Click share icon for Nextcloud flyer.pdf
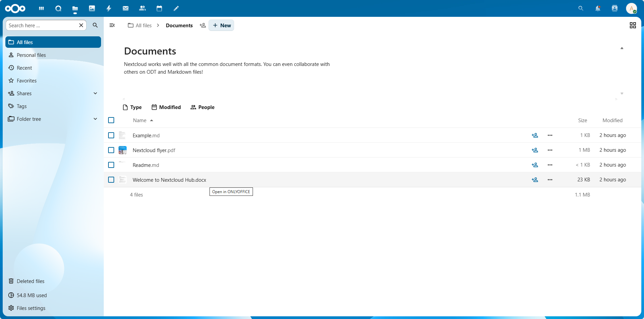Screen dimensions: 644x319 point(535,150)
